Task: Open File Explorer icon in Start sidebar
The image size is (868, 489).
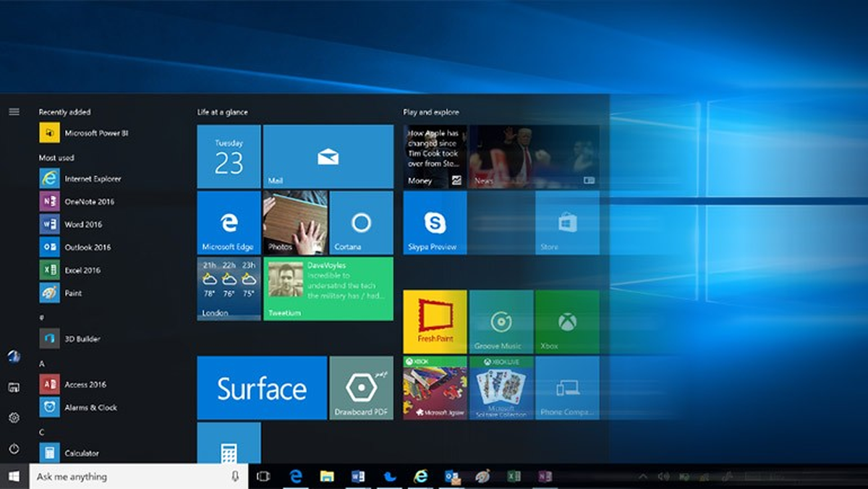Action: 14,387
